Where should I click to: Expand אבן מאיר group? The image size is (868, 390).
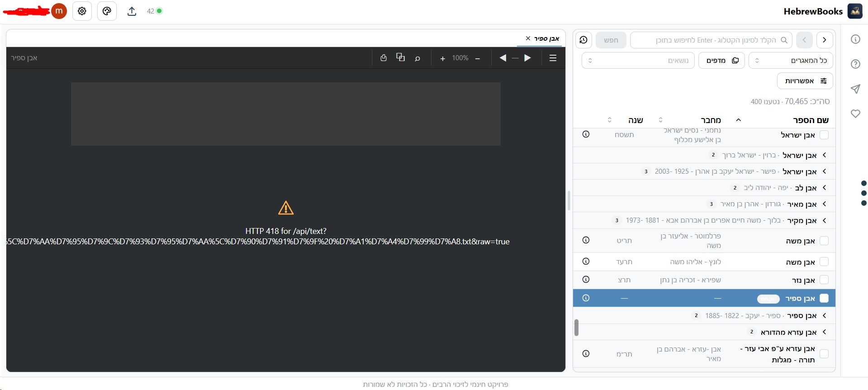tap(824, 204)
